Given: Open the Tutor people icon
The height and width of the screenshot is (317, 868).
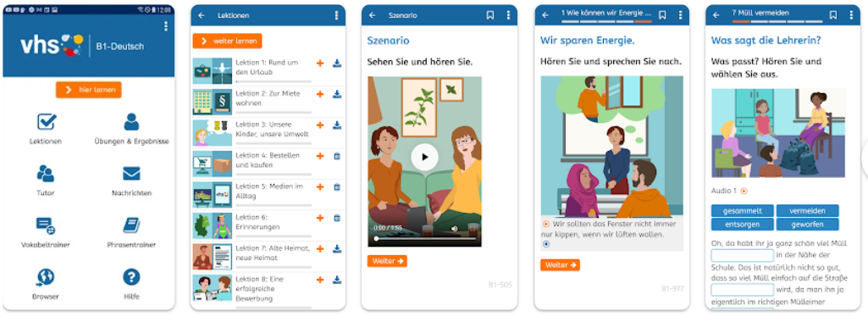Looking at the screenshot, I should (x=46, y=174).
